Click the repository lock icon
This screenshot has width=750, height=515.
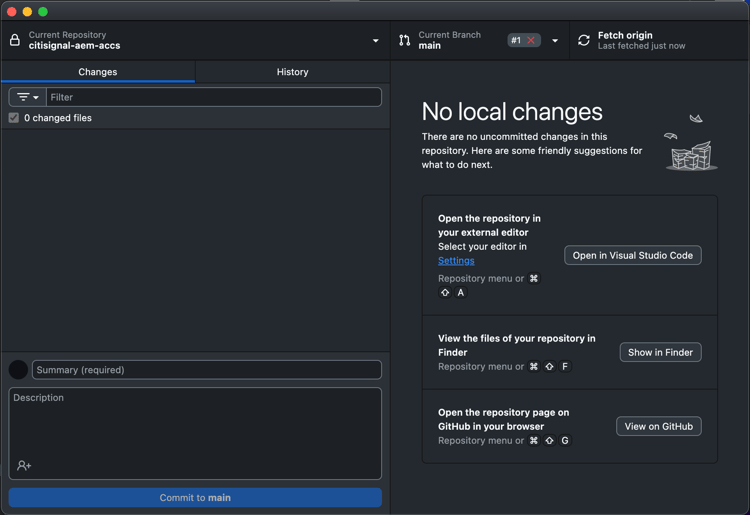(x=15, y=40)
